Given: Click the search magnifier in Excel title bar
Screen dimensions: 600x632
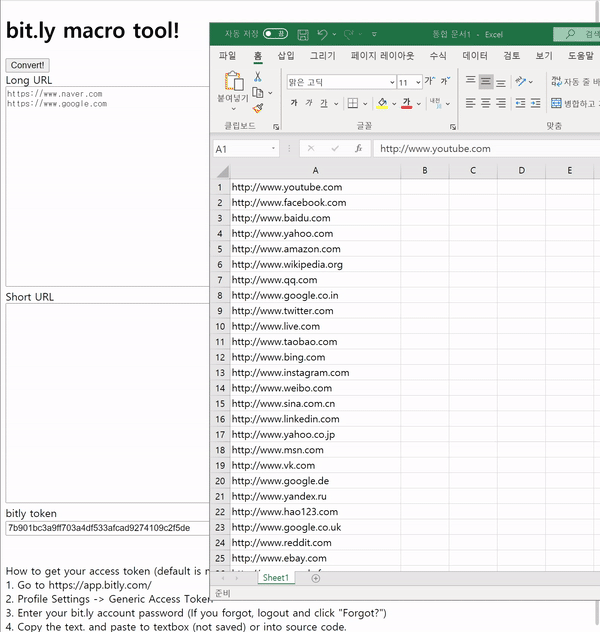Looking at the screenshot, I should (x=570, y=34).
